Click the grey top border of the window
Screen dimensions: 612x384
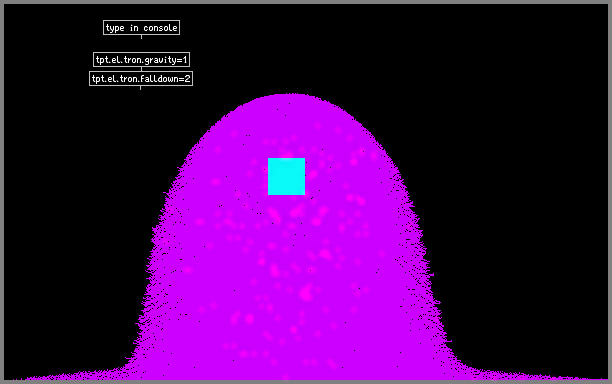click(306, 2)
